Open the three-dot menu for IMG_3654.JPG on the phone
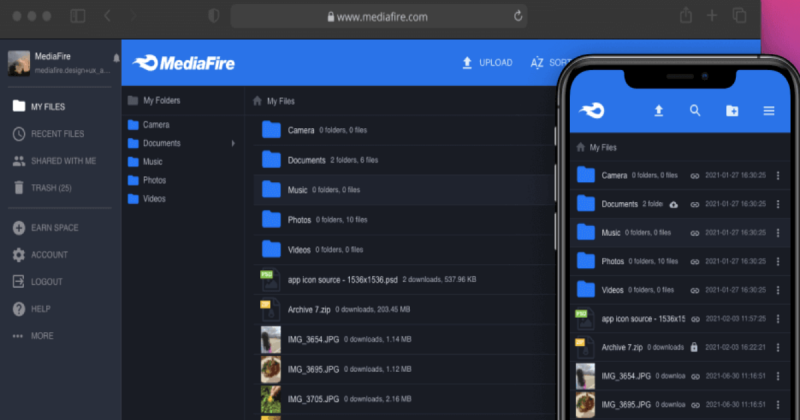Image resolution: width=800 pixels, height=420 pixels. [778, 376]
